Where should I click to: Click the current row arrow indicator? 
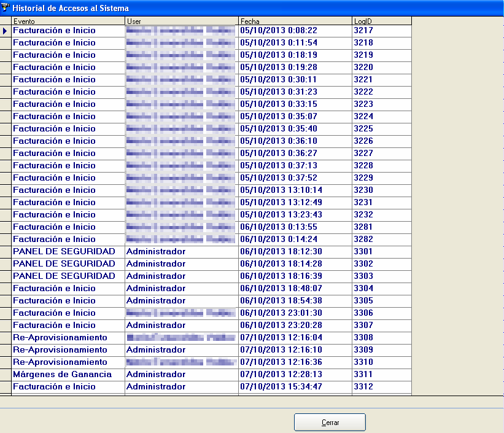pos(6,31)
